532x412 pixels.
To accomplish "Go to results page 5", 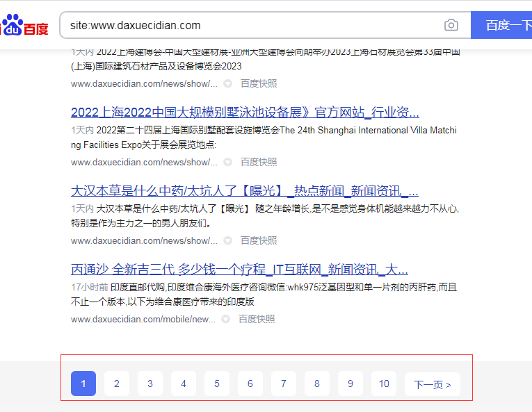I will tap(217, 384).
